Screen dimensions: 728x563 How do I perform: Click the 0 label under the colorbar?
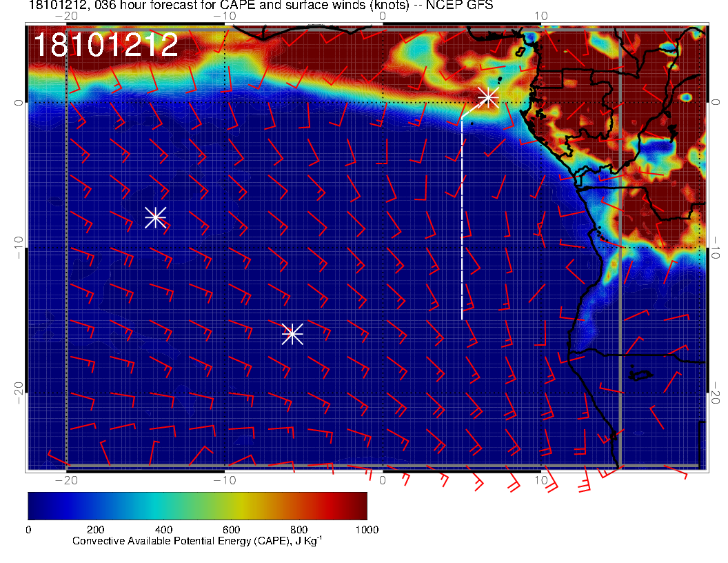coord(28,529)
